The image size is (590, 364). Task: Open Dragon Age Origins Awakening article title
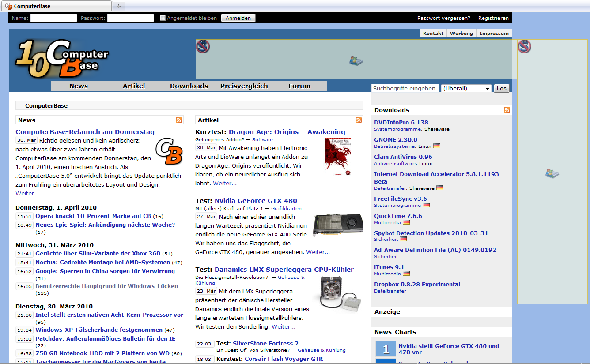(287, 132)
